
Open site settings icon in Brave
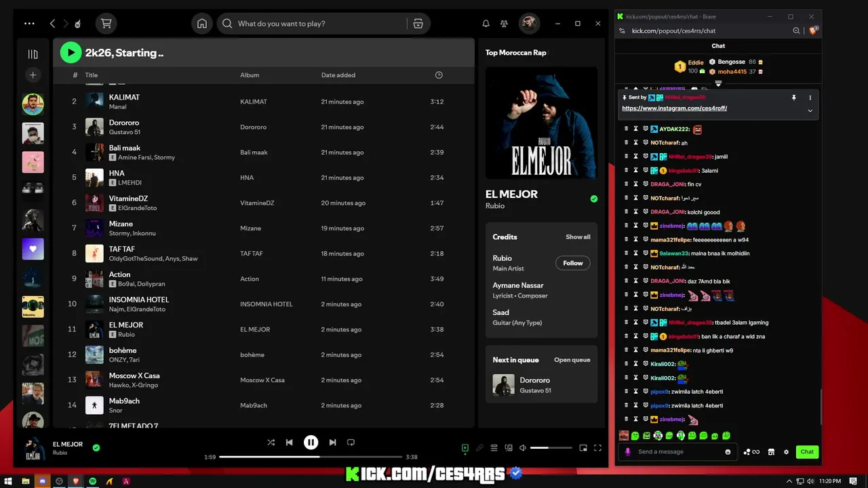pos(623,30)
